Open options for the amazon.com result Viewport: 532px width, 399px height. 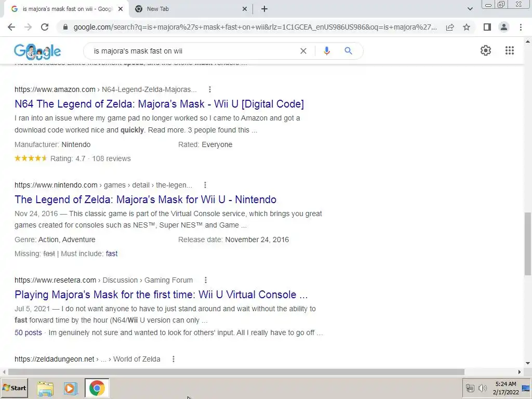pos(210,89)
